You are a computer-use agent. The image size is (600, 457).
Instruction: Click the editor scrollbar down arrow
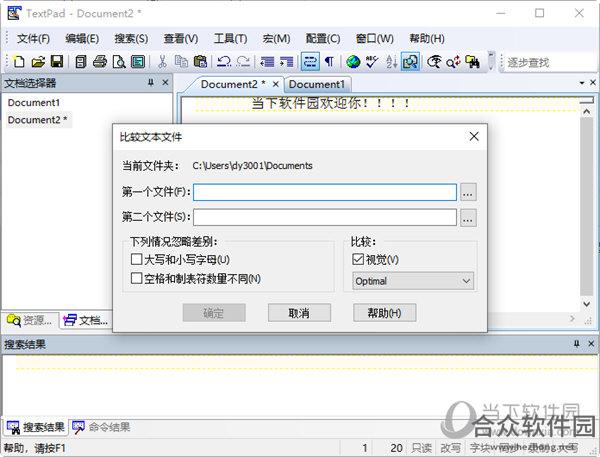587,304
